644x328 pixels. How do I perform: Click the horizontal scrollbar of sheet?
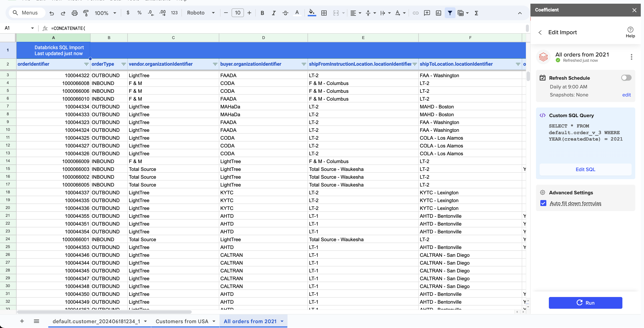(104, 312)
